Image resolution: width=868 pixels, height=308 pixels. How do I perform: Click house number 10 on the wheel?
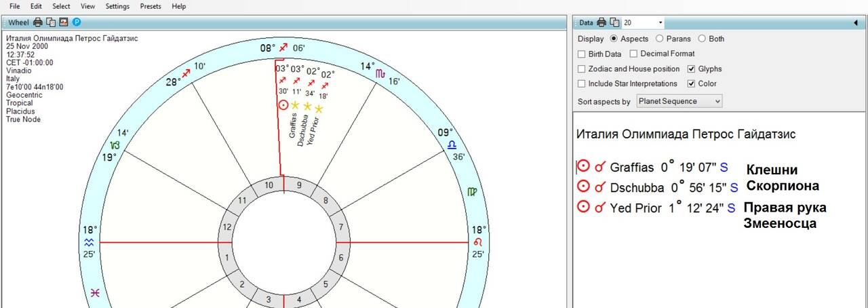pyautogui.click(x=269, y=185)
